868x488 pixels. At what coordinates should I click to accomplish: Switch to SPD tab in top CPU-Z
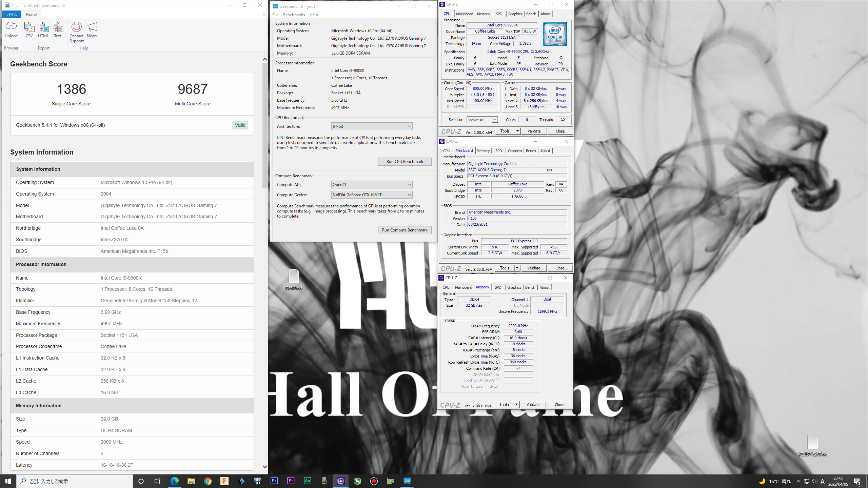(x=499, y=14)
